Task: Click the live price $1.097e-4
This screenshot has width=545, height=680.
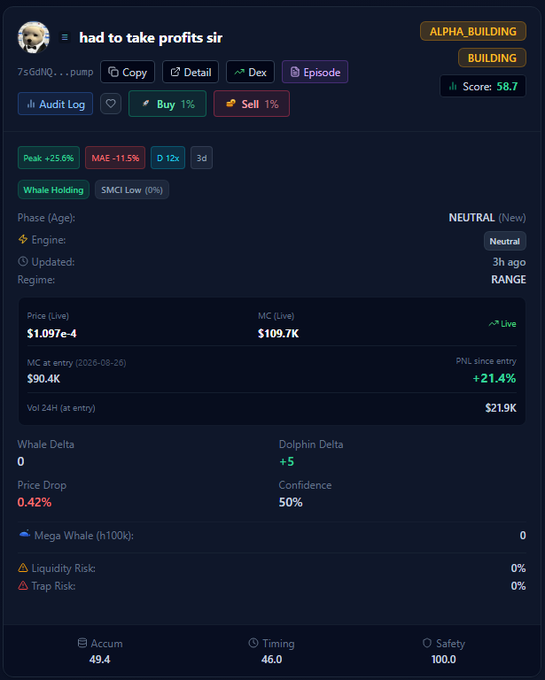Action: [x=52, y=333]
